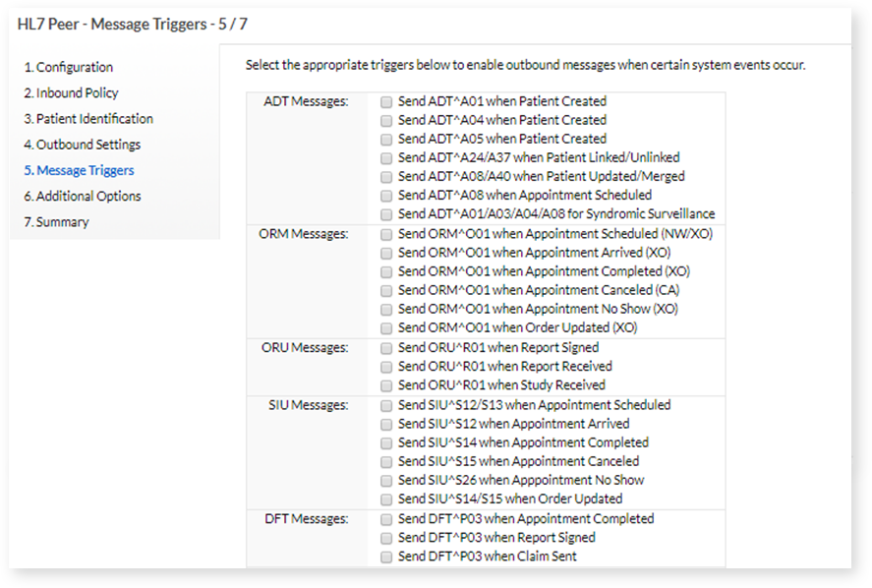Enable Syndromic Surveillance ADT message trigger
Image resolution: width=872 pixels, height=588 pixels.
386,213
